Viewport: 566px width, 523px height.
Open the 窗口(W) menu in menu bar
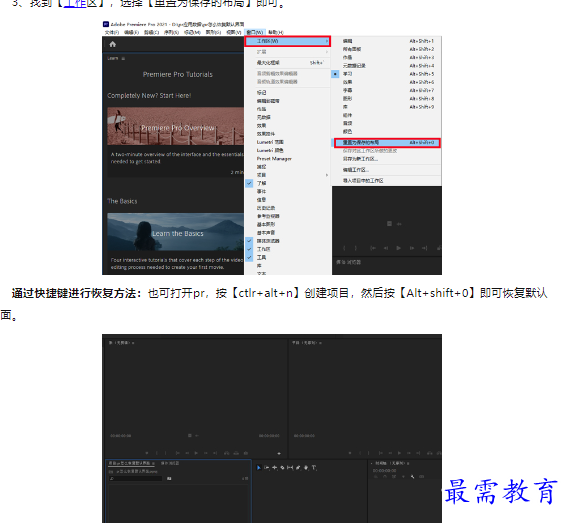click(x=255, y=32)
